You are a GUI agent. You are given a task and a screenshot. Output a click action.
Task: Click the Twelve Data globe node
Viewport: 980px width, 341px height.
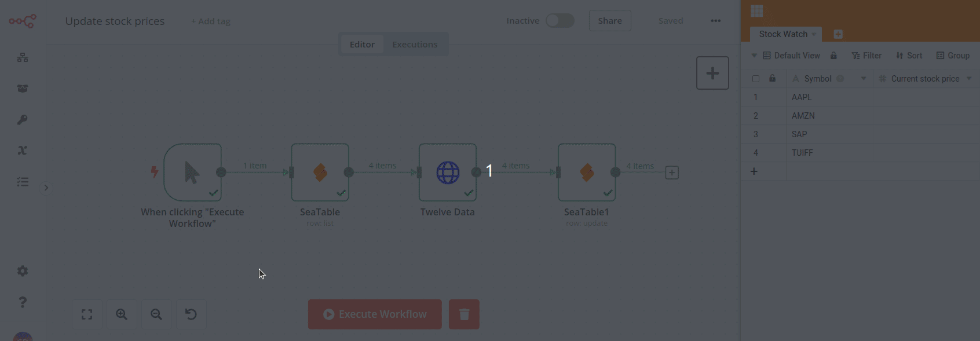point(448,173)
